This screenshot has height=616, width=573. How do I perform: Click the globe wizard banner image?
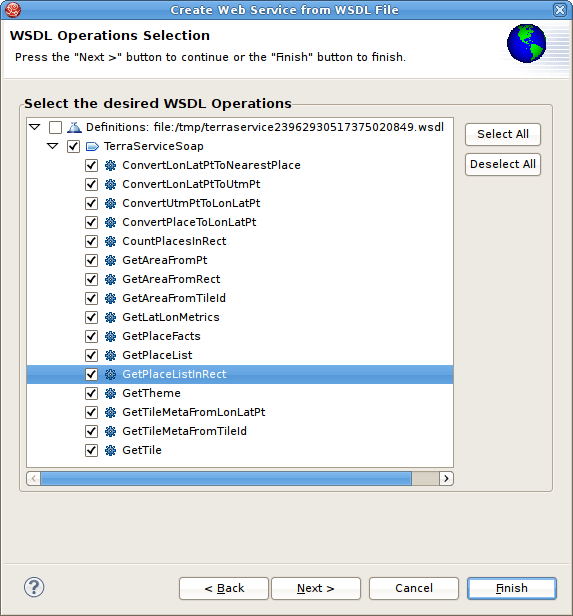tap(527, 43)
